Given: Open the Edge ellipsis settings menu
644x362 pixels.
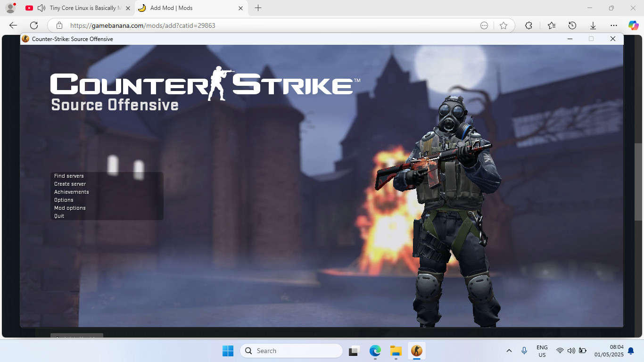Looking at the screenshot, I should (x=613, y=25).
